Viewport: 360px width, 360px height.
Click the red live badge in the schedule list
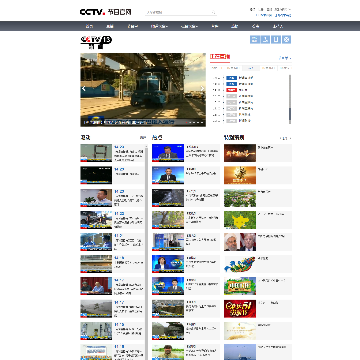coord(232,90)
